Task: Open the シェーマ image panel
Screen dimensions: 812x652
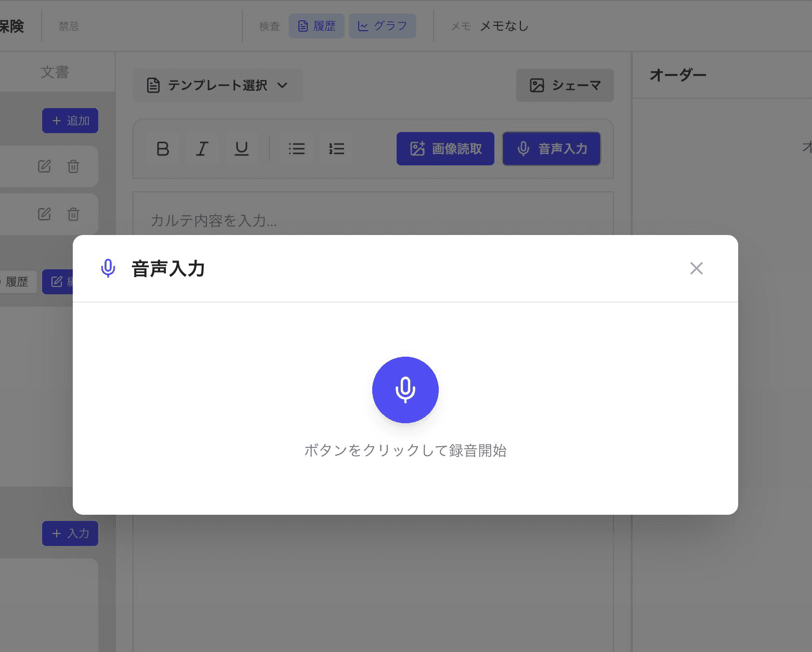Action: [x=565, y=85]
